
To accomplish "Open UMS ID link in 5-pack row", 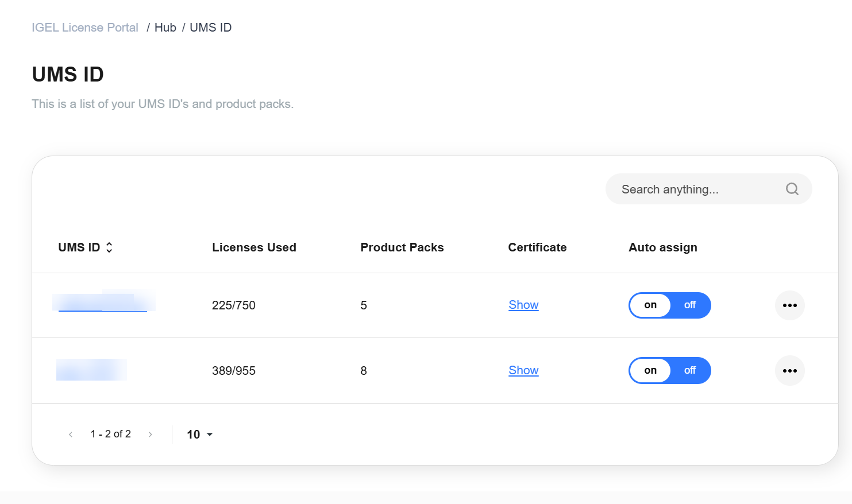I will coord(103,304).
